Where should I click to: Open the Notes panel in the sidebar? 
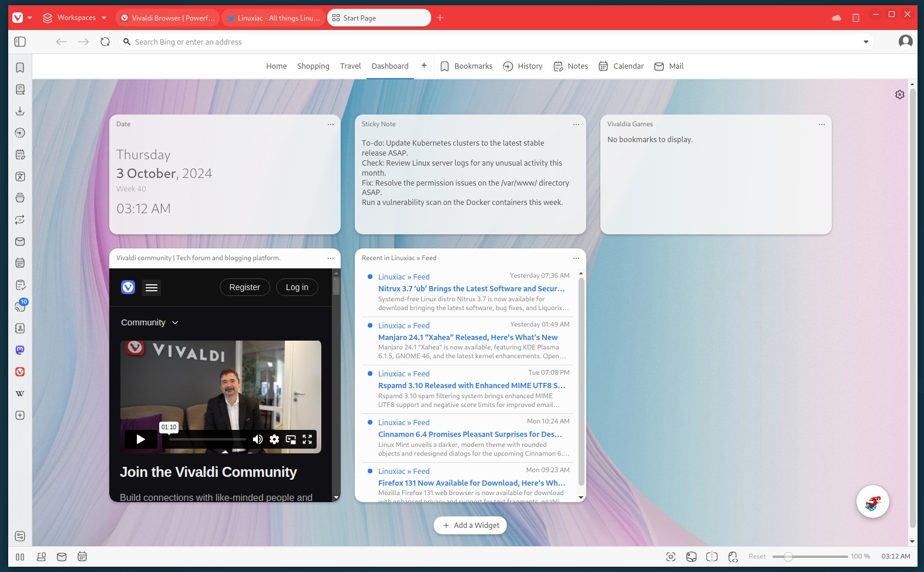pos(20,154)
